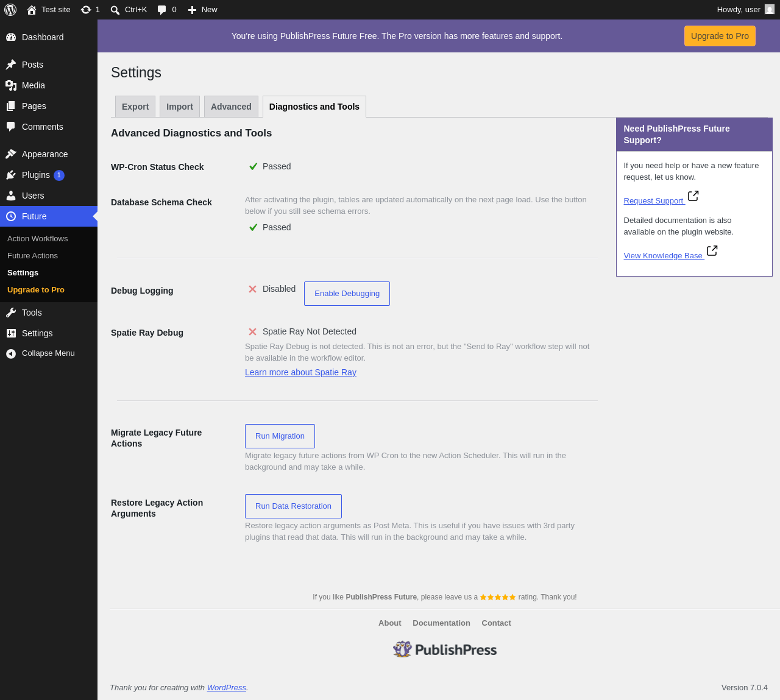Click the Version 7.0.4 text
This screenshot has height=700, width=780.
click(x=745, y=687)
